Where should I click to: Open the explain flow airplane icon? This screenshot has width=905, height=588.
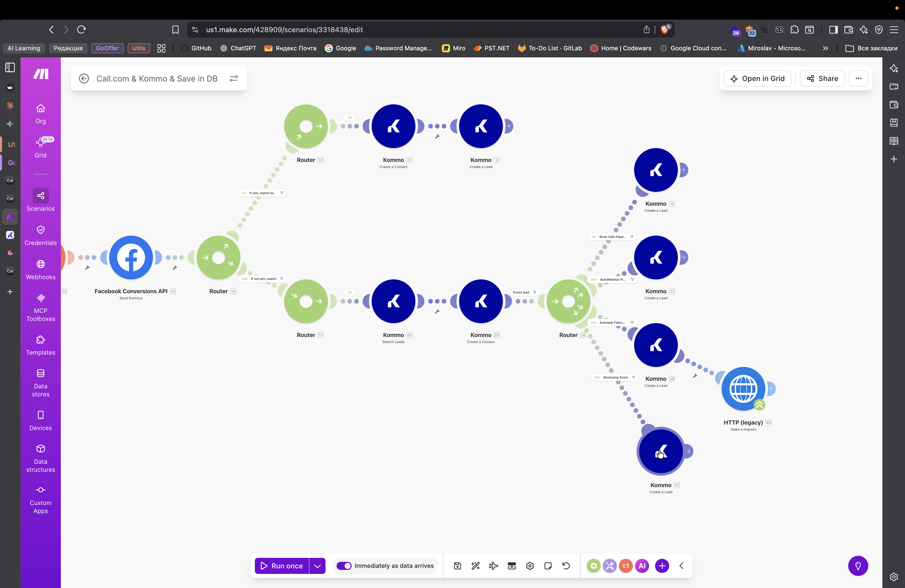click(493, 566)
